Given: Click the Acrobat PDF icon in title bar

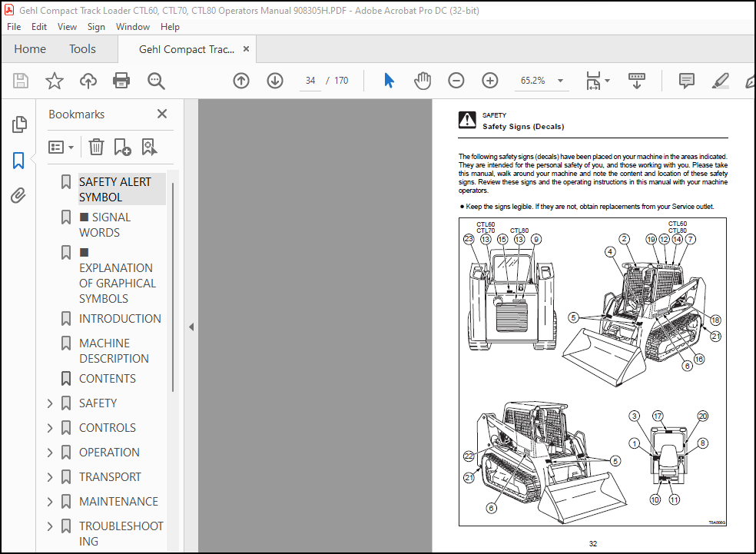Looking at the screenshot, I should pyautogui.click(x=9, y=10).
